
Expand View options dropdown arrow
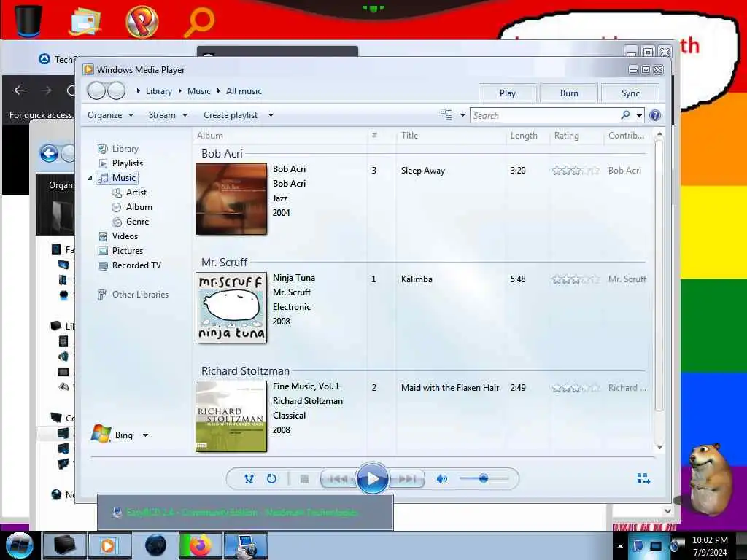click(x=462, y=115)
